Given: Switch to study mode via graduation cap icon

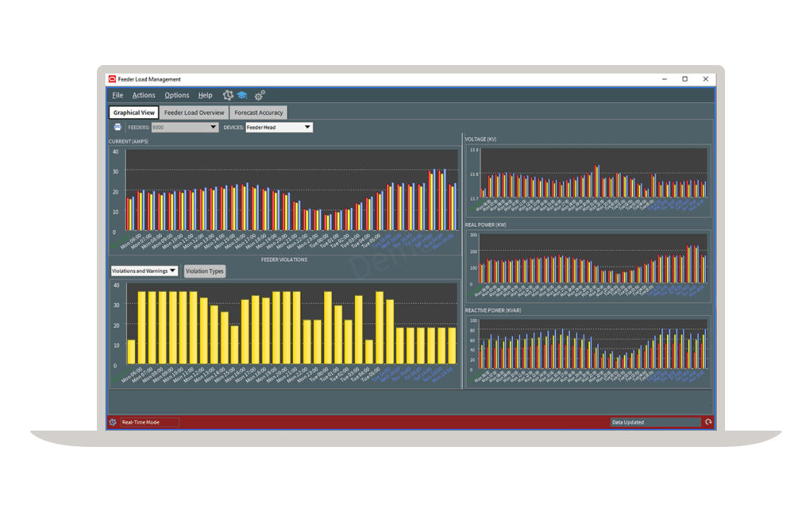Looking at the screenshot, I should (x=242, y=95).
